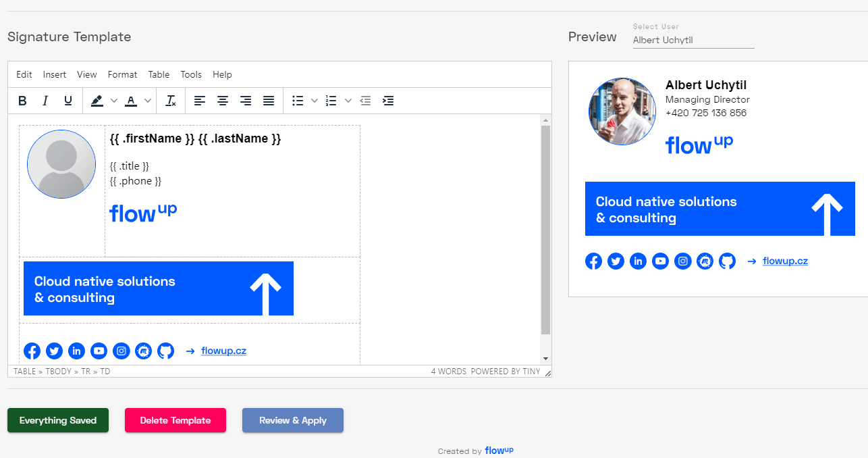Decrease indent of selected text
This screenshot has width=868, height=458.
(365, 101)
